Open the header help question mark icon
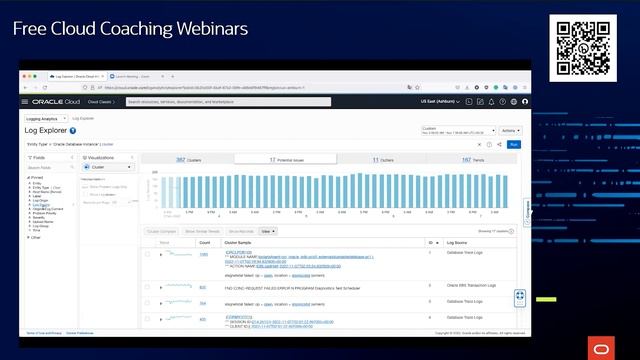This screenshot has width=640, height=360. (502, 102)
